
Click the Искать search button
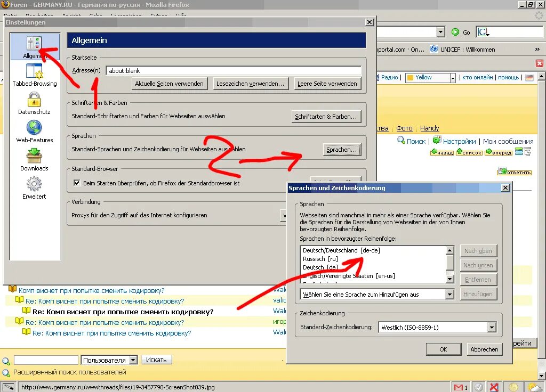(156, 360)
